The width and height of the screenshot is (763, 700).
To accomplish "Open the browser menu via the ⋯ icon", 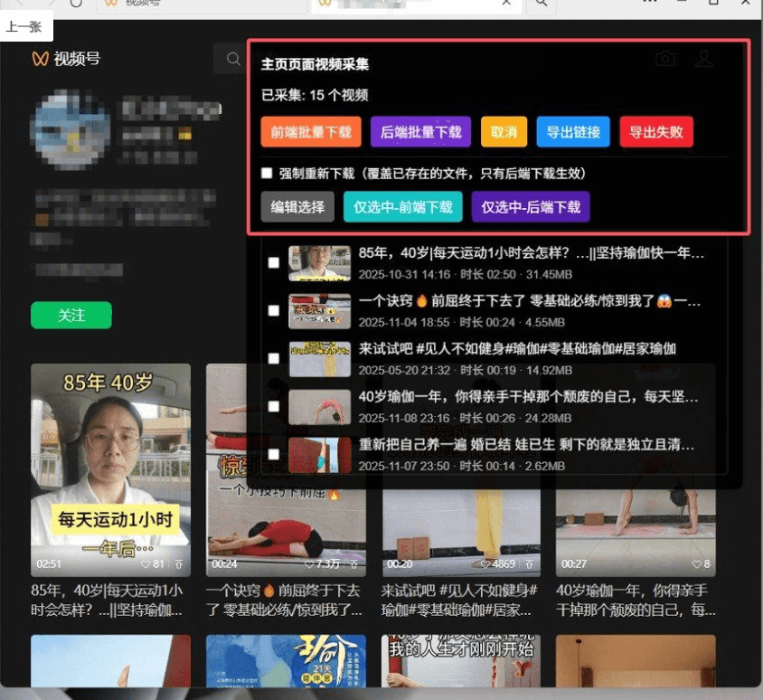I will tap(649, 4).
